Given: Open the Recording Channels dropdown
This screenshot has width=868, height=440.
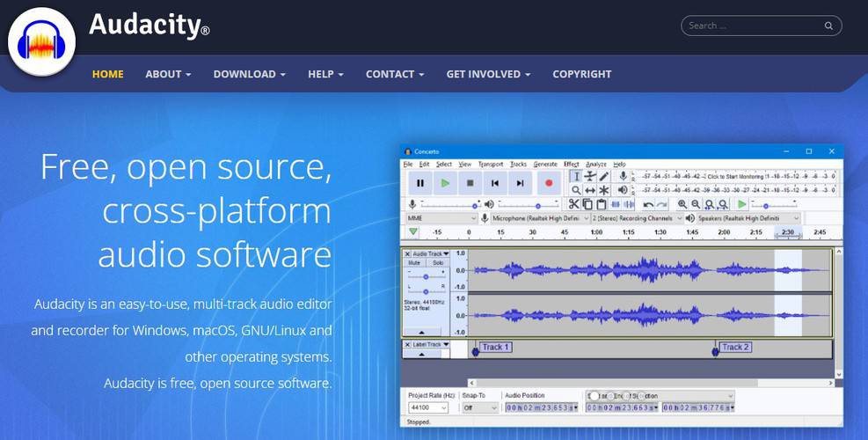Looking at the screenshot, I should (638, 218).
